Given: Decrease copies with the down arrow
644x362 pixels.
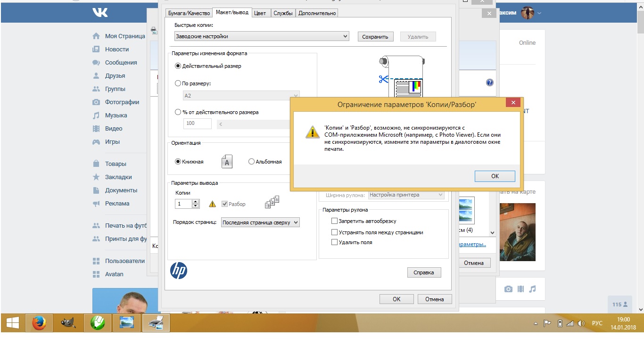Looking at the screenshot, I should point(196,206).
